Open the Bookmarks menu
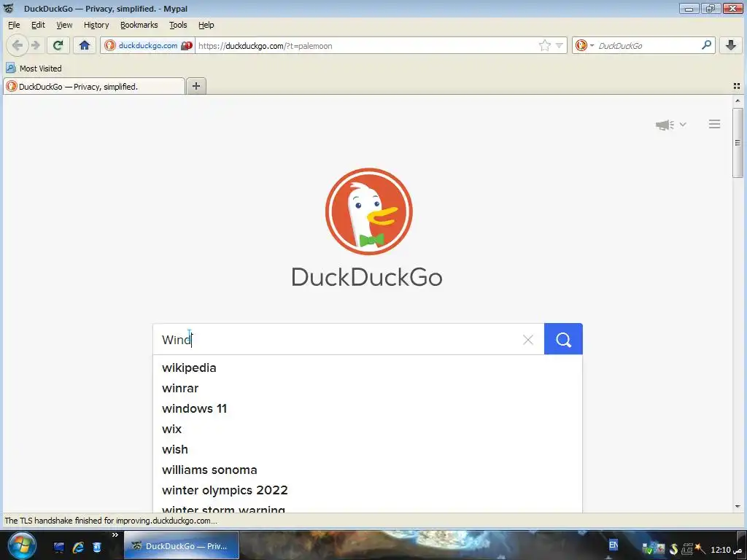The image size is (747, 560). [139, 25]
